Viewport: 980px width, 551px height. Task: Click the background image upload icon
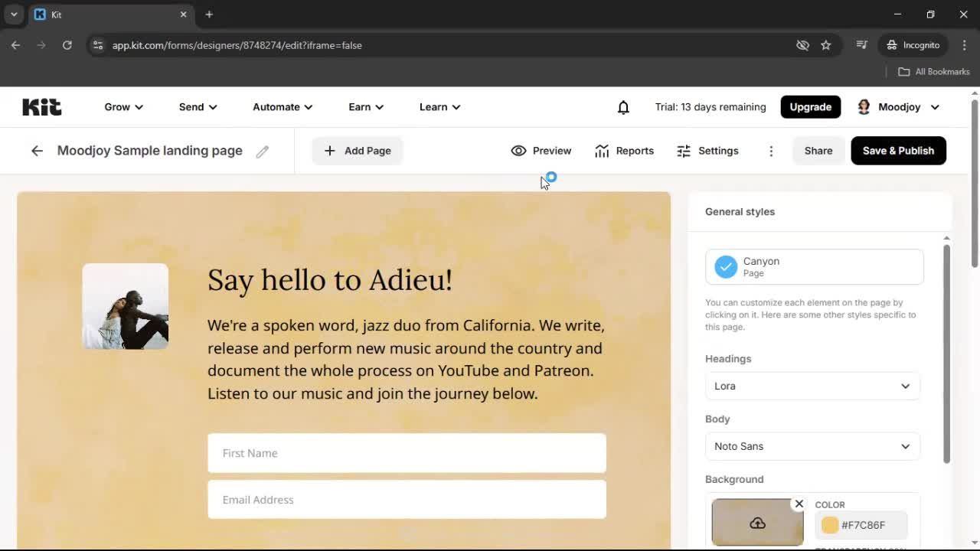tap(757, 523)
